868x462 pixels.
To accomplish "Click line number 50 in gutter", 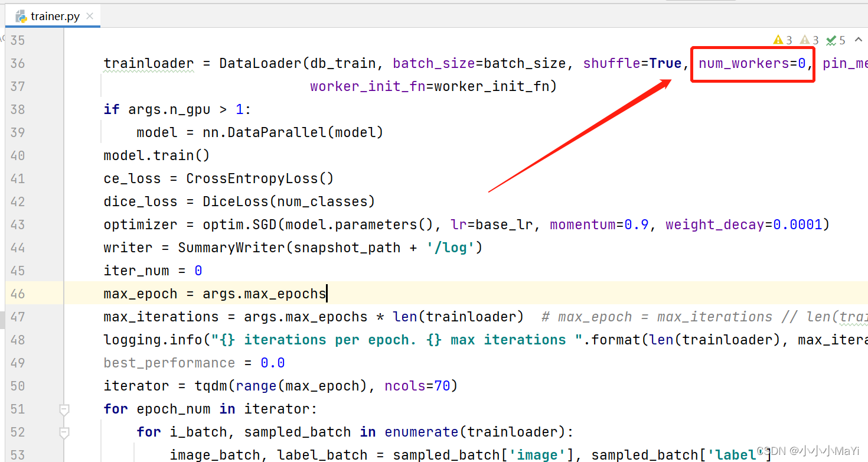I will click(18, 386).
